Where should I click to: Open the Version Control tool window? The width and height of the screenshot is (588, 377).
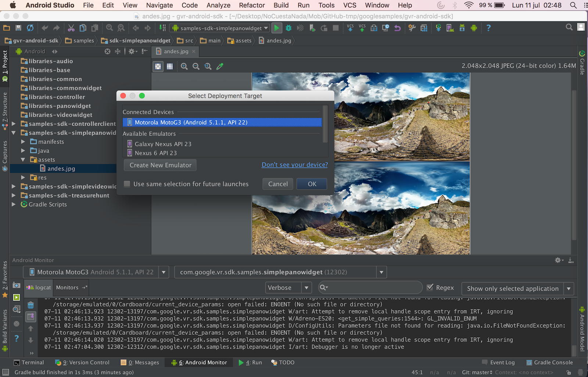tap(82, 363)
